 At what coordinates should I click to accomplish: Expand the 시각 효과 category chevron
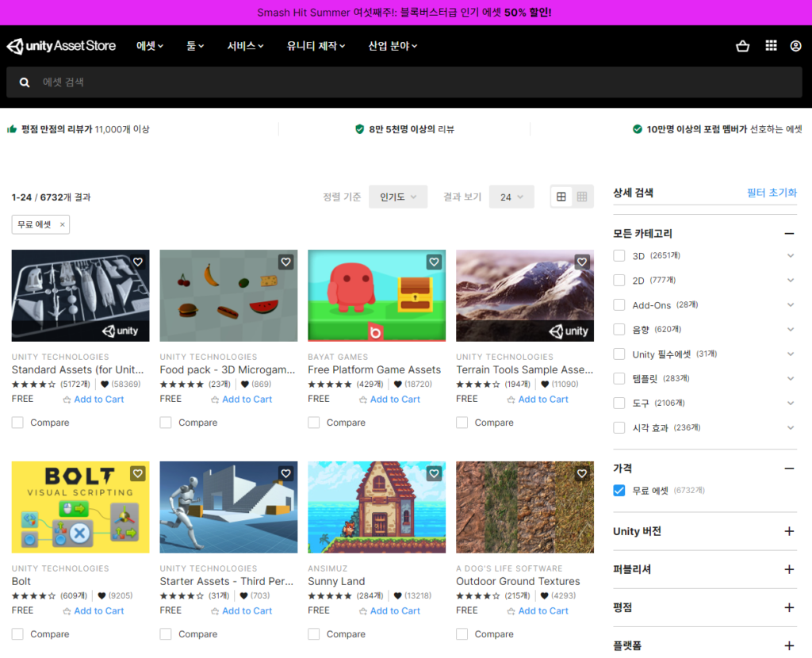pyautogui.click(x=791, y=427)
